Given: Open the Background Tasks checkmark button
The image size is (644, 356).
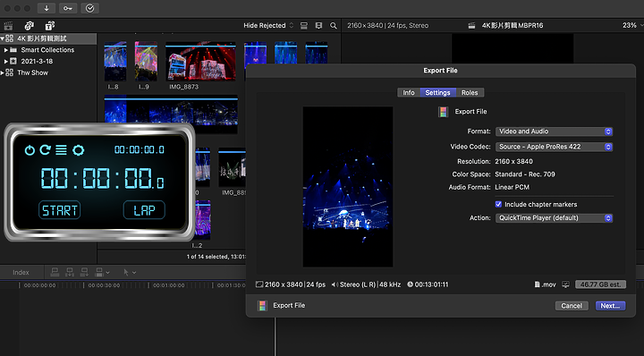Looking at the screenshot, I should tap(90, 8).
